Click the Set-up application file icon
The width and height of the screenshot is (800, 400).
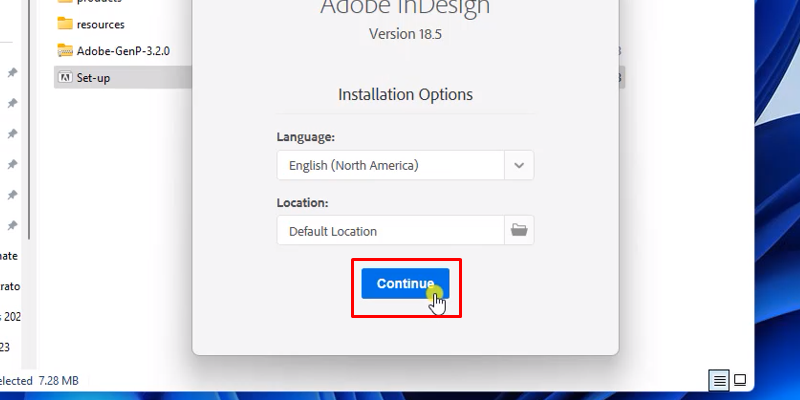click(65, 77)
